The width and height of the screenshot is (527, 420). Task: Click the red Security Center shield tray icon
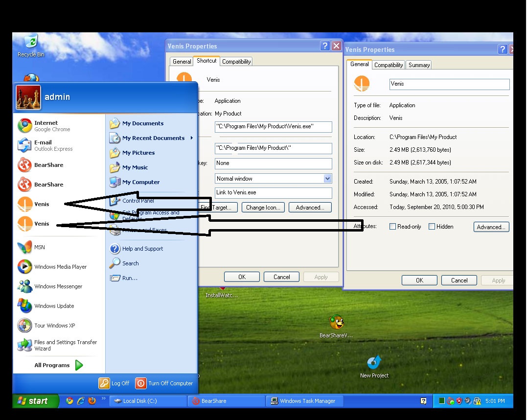tap(459, 401)
